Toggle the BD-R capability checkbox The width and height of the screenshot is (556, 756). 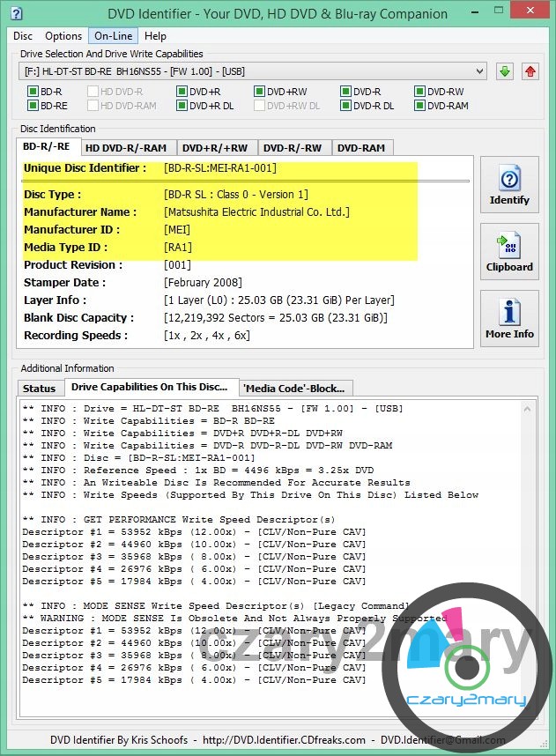33,92
